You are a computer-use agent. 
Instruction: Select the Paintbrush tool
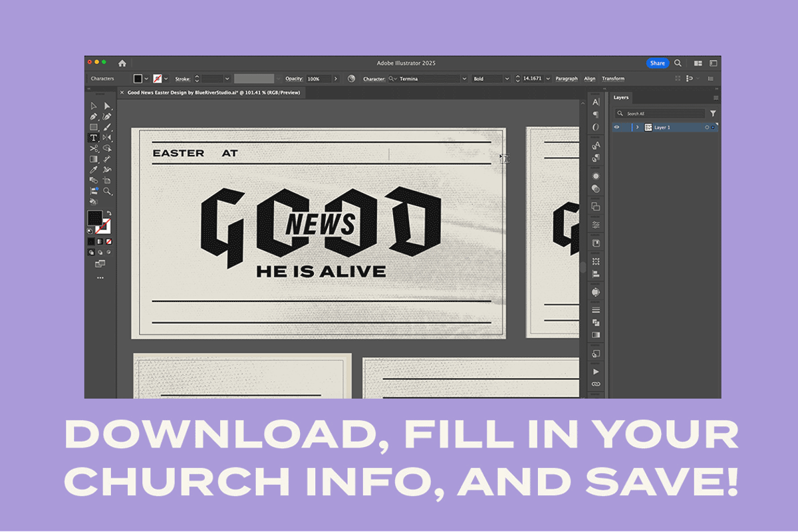click(x=106, y=127)
